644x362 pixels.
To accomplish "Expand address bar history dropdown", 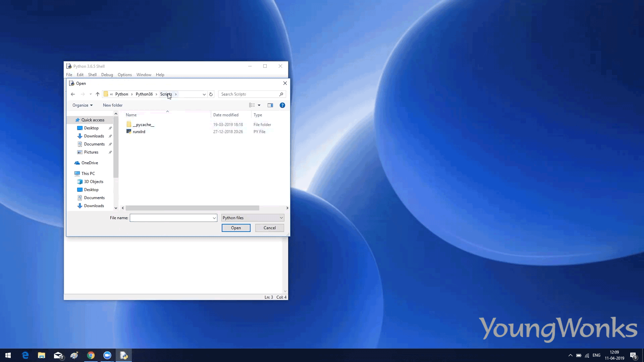I will click(x=204, y=94).
